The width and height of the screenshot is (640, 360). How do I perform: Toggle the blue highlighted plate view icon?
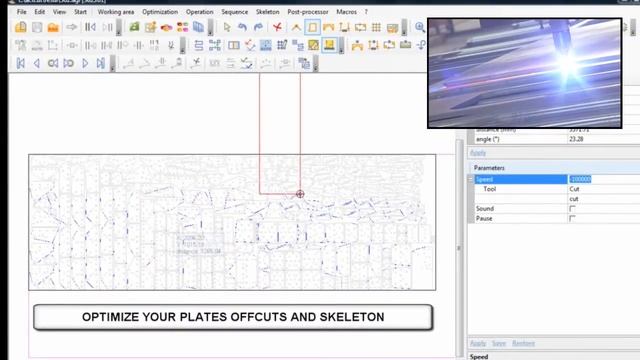pyautogui.click(x=266, y=45)
